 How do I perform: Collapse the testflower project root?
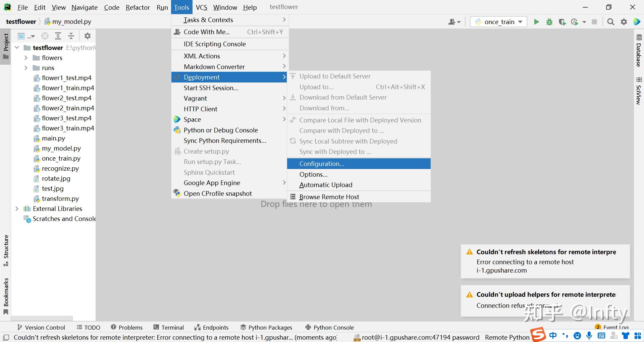coord(17,48)
